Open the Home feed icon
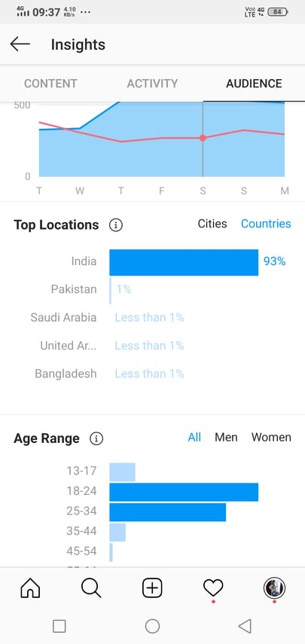The image size is (305, 644). [x=30, y=588]
